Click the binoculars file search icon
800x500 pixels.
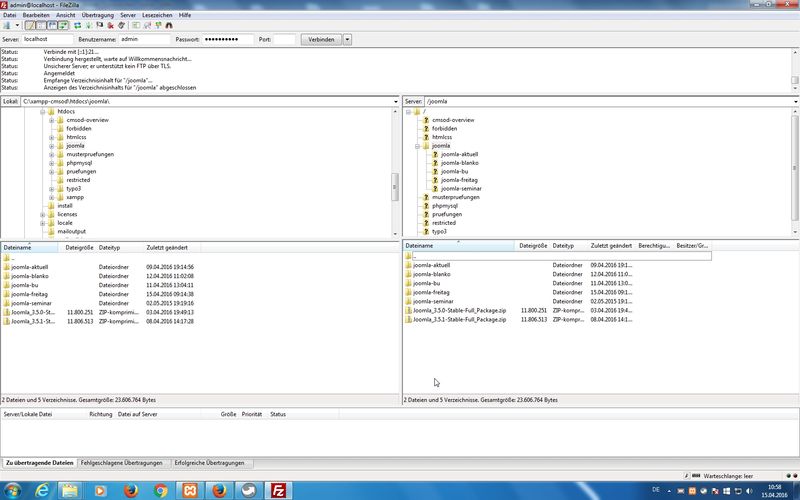[169, 25]
